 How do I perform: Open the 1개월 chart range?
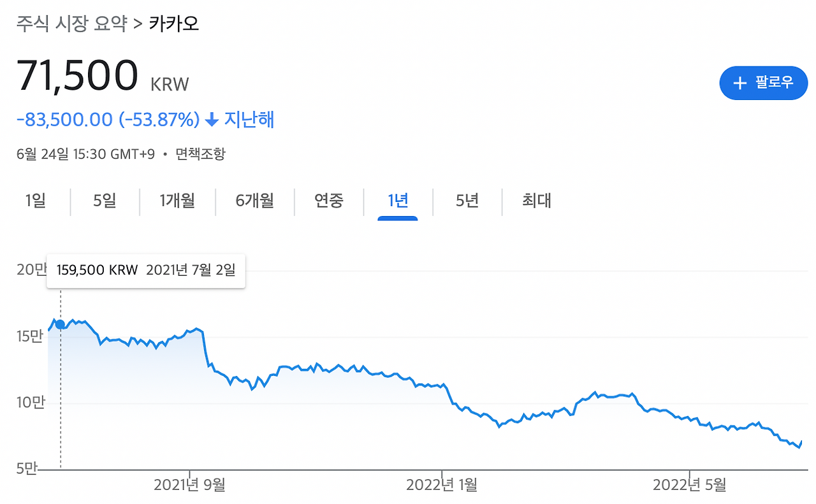point(177,201)
